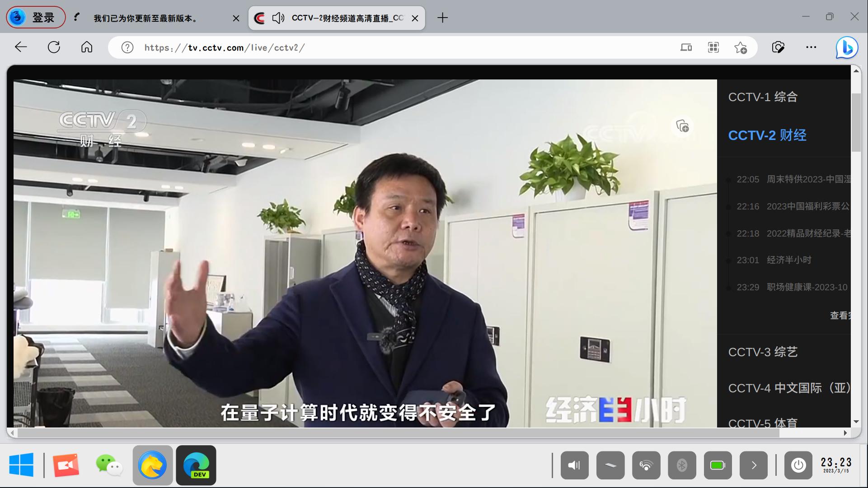Image resolution: width=868 pixels, height=488 pixels.
Task: Open the browser settings menu with the ellipsis
Action: point(811,47)
